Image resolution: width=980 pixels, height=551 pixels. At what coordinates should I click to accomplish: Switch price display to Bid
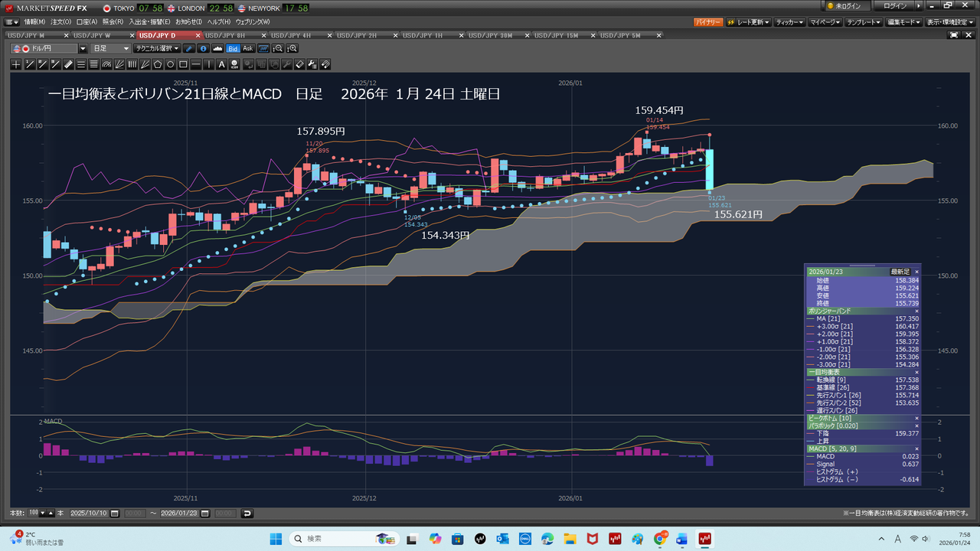(233, 48)
